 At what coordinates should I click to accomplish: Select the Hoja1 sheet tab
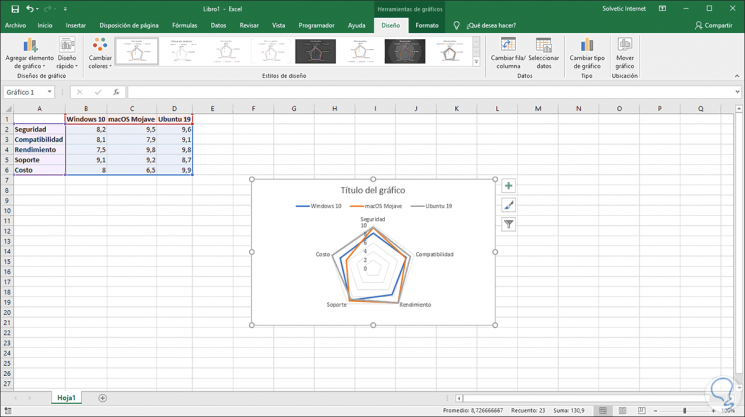point(67,398)
